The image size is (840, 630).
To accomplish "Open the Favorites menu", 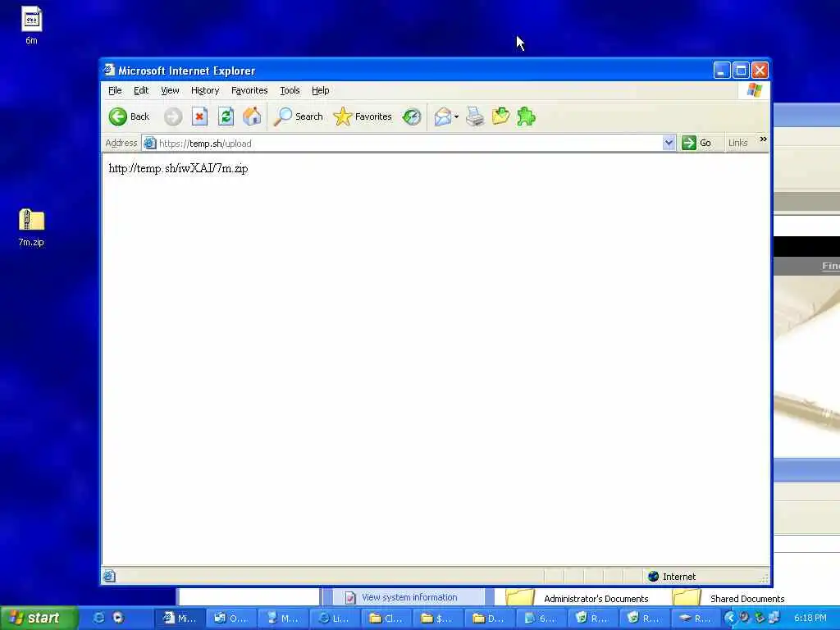I will coord(249,90).
